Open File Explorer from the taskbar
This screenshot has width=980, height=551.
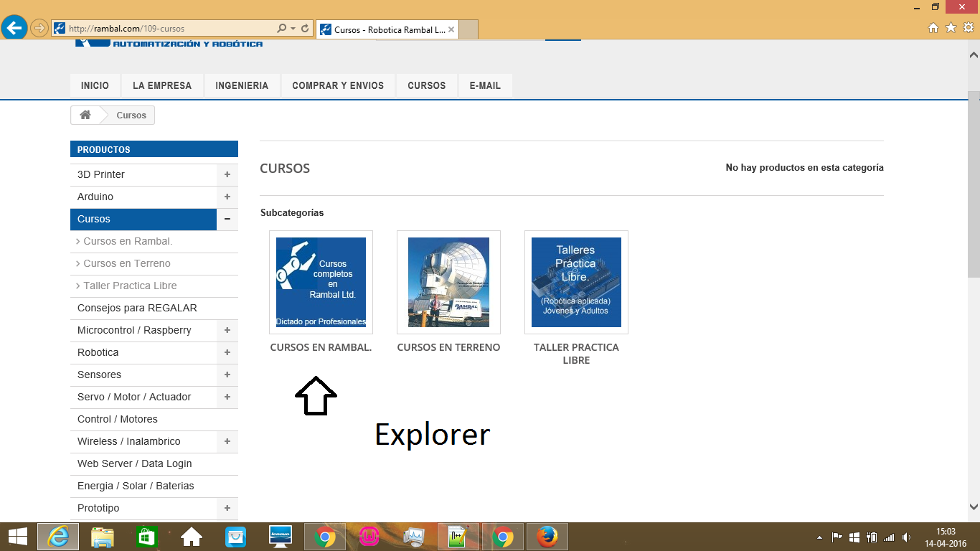pyautogui.click(x=103, y=537)
